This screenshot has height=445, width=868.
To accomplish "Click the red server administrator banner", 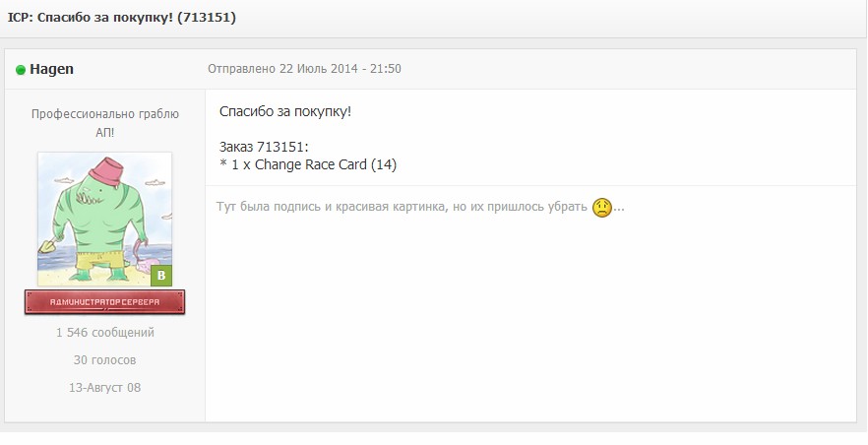I will [x=104, y=302].
